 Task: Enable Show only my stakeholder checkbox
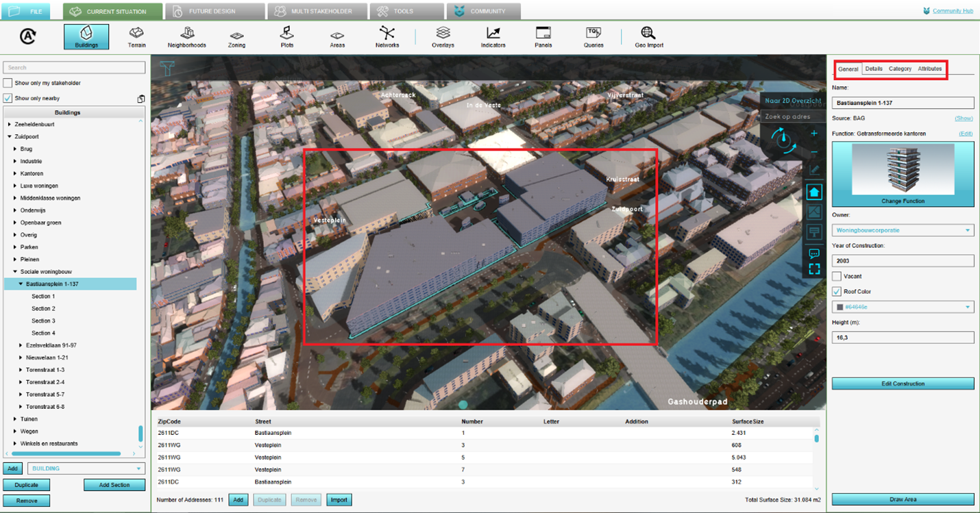click(8, 83)
